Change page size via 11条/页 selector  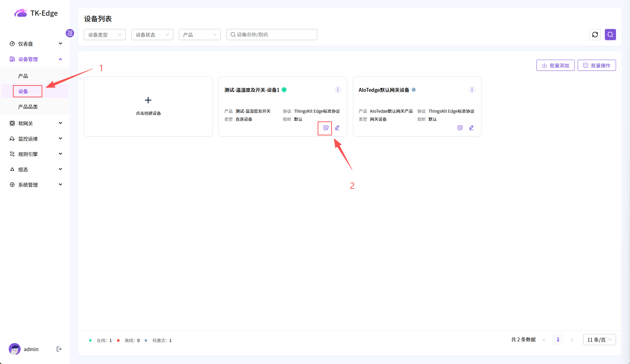[599, 340]
